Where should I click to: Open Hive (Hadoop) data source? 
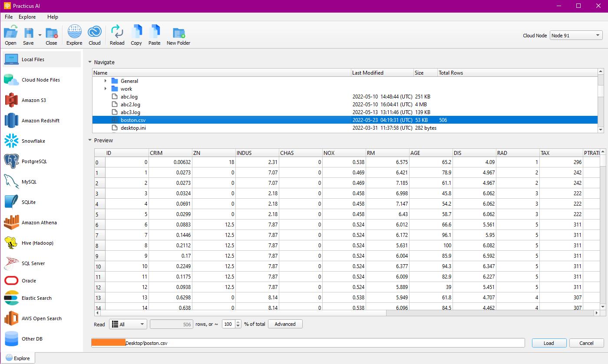(x=37, y=243)
